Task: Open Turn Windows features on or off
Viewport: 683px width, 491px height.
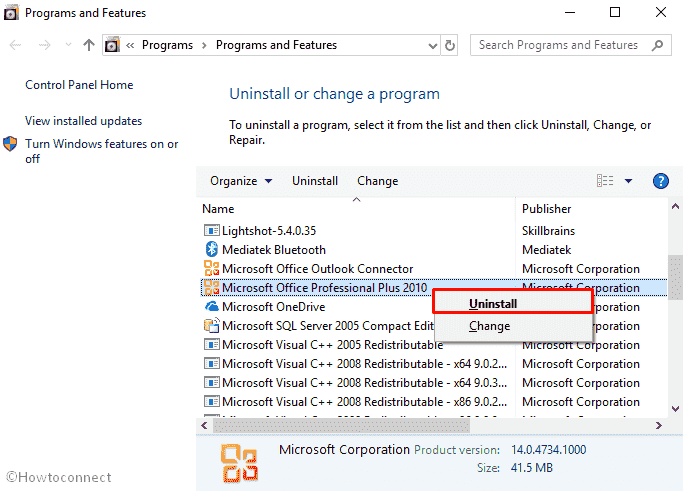Action: 101,151
